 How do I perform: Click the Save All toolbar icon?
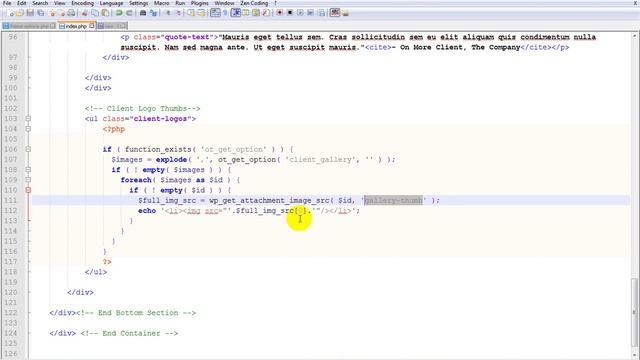click(41, 13)
